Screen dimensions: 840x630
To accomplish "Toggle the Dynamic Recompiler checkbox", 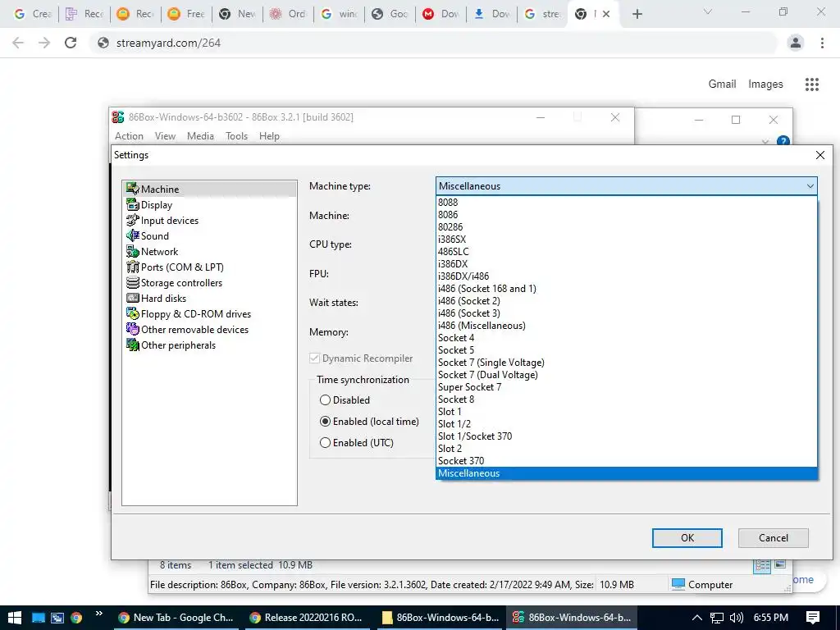I will (x=314, y=358).
